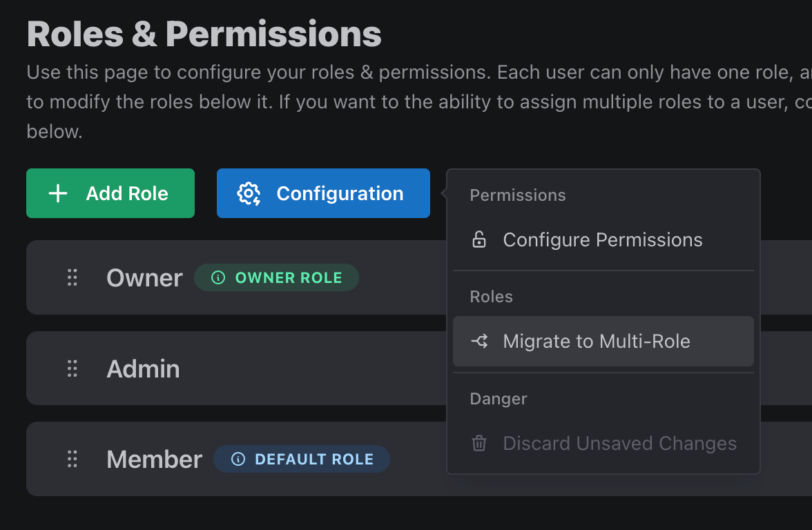Click the info icon in the Owner Role badge
Screen dimensions: 812x530
pyautogui.click(x=218, y=278)
